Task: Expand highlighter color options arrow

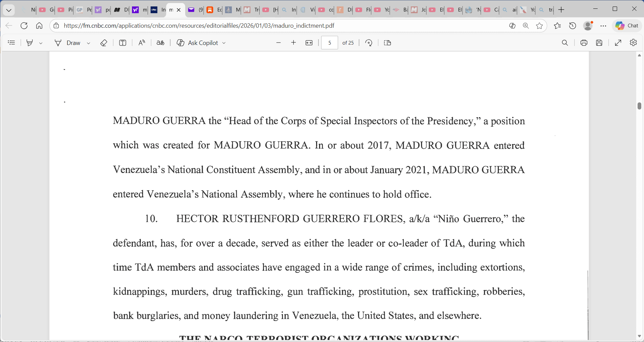Action: coord(41,43)
